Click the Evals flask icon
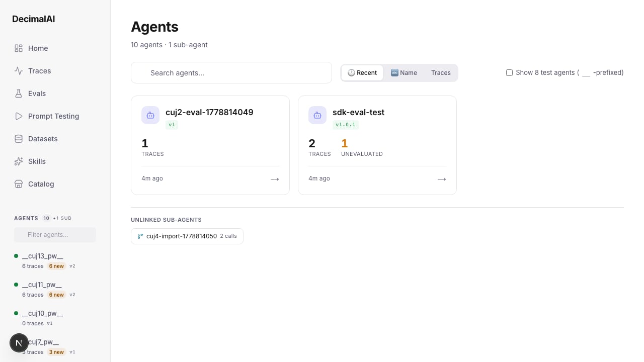644x362 pixels. tap(19, 94)
